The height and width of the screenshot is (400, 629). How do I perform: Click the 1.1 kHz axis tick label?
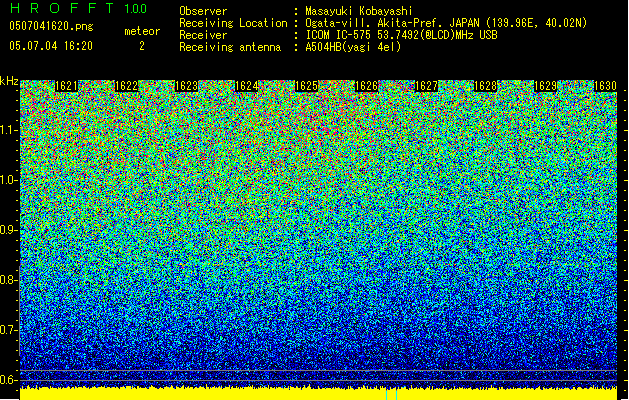click(9, 130)
